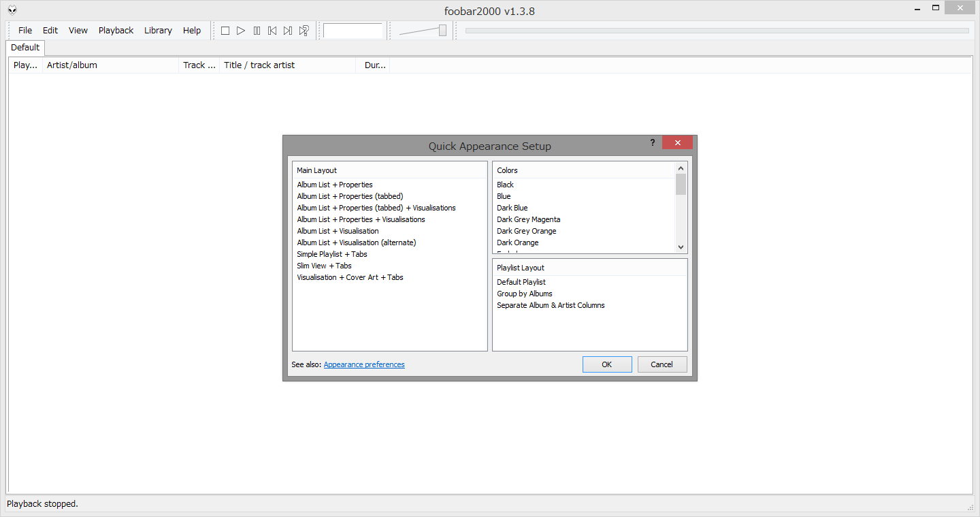Select the Album List + Visualisation layout
The height and width of the screenshot is (517, 980).
[338, 231]
